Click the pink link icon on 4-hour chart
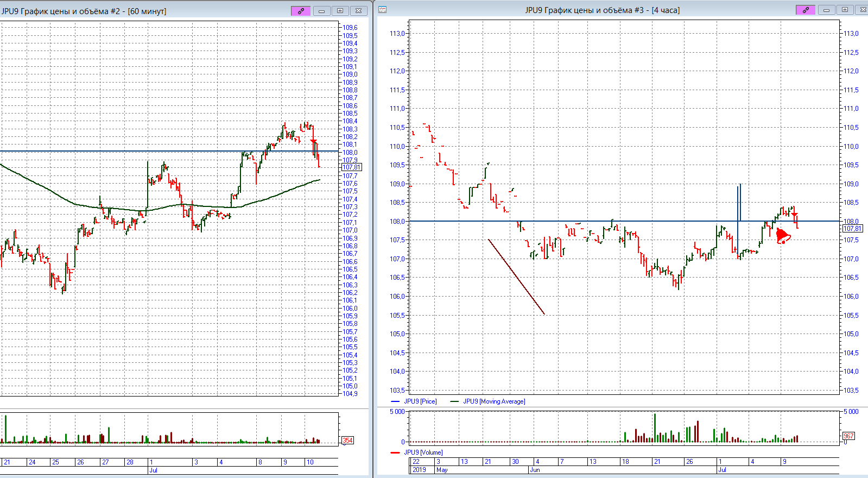The height and width of the screenshot is (478, 868). 805,10
